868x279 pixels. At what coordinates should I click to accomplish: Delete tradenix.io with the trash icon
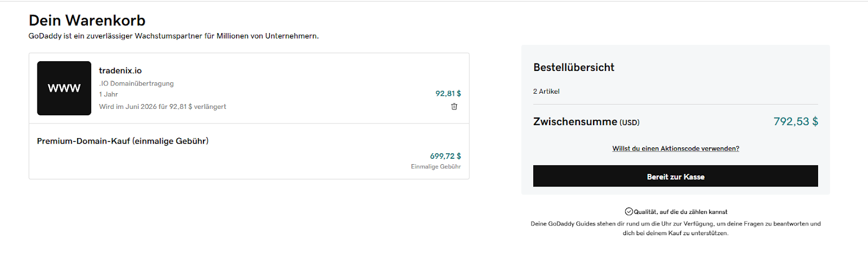[x=454, y=107]
